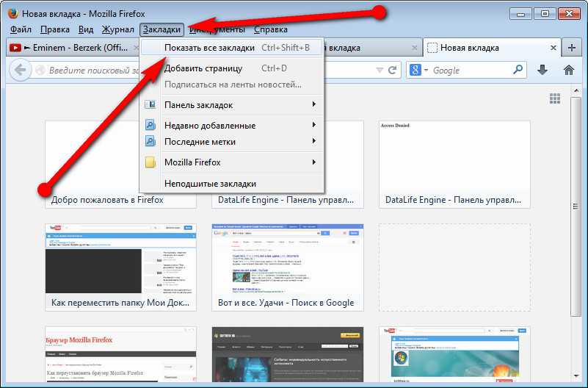Open the Вид menu
588x388 pixels.
[86, 29]
